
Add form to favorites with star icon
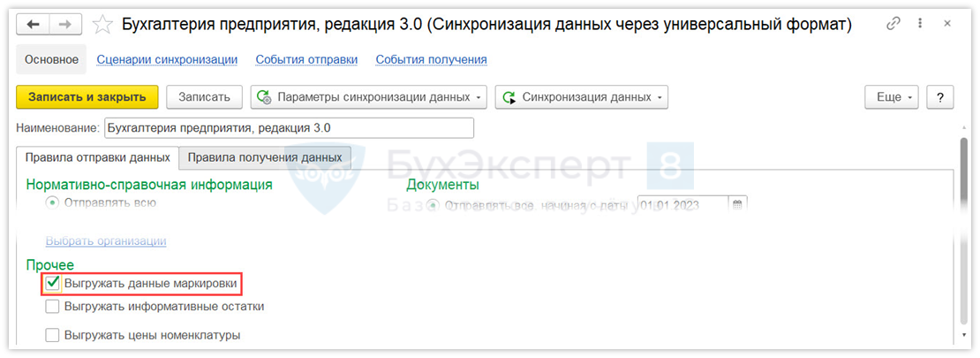[x=102, y=25]
